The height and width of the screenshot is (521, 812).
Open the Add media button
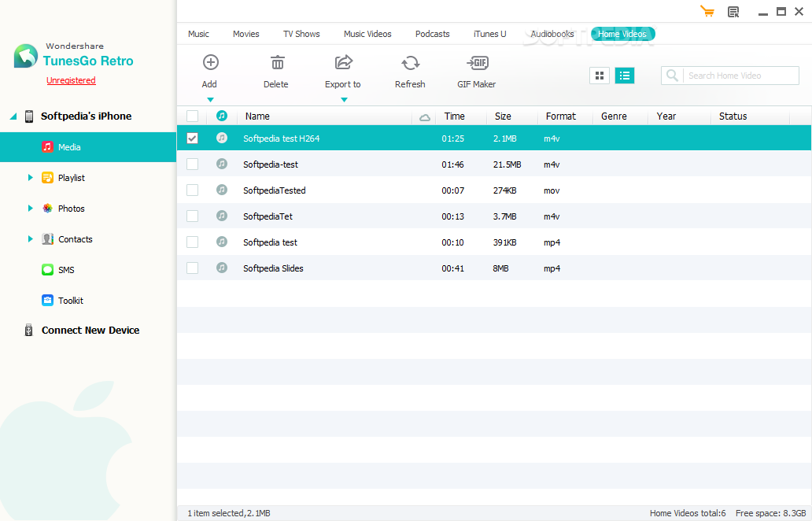pos(210,72)
